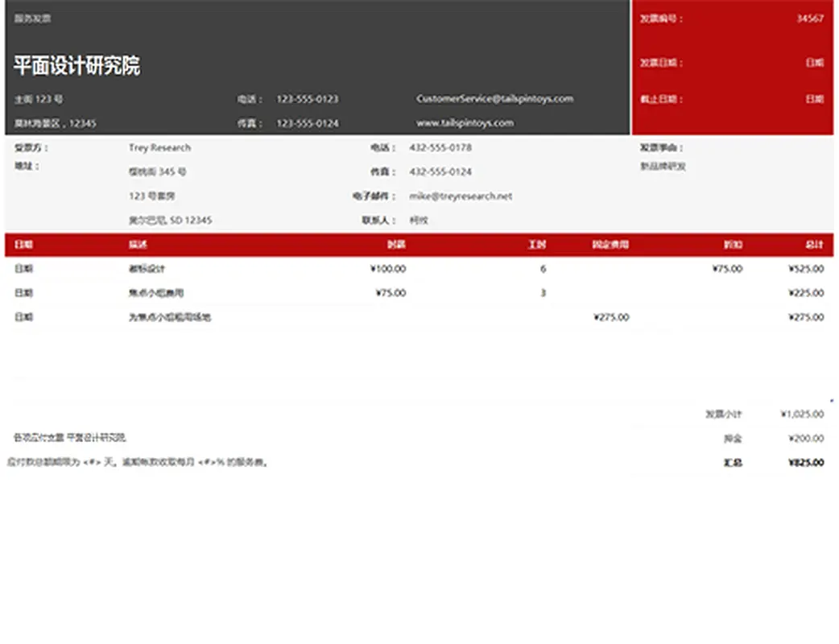839x644 pixels.
Task: Click the ¥275.00 fixed fee cell
Action: [x=611, y=317]
